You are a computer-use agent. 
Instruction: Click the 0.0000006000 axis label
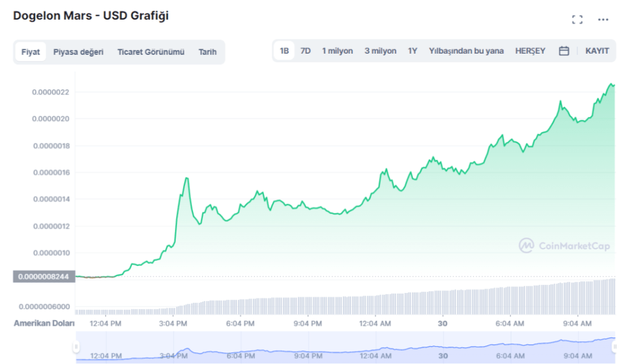[x=44, y=307]
